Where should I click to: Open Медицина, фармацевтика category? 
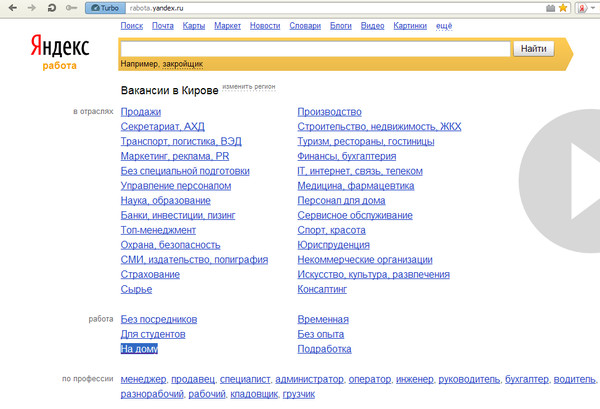tap(356, 186)
